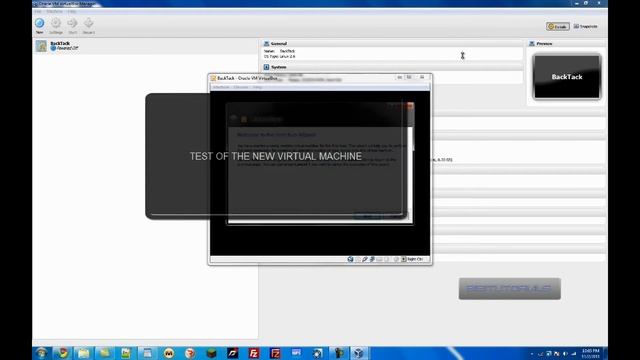The width and height of the screenshot is (640, 360).
Task: Click the 'OS Type: Linux 2.6' line under General
Action: (x=280, y=56)
